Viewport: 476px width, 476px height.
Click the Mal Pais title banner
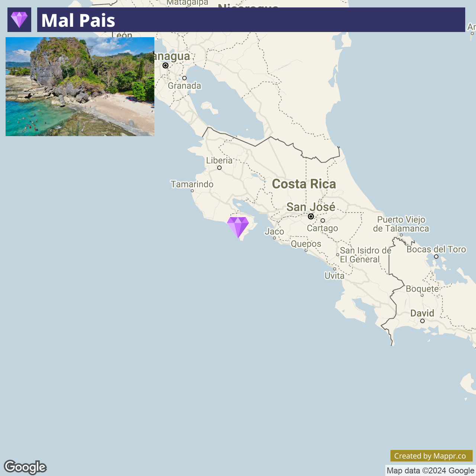pos(251,20)
